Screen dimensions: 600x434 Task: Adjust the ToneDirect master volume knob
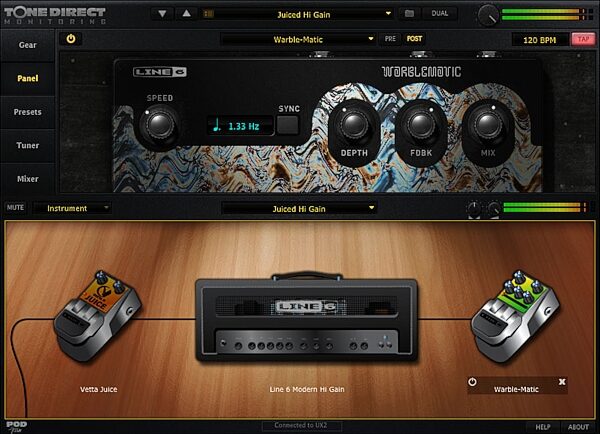point(488,15)
